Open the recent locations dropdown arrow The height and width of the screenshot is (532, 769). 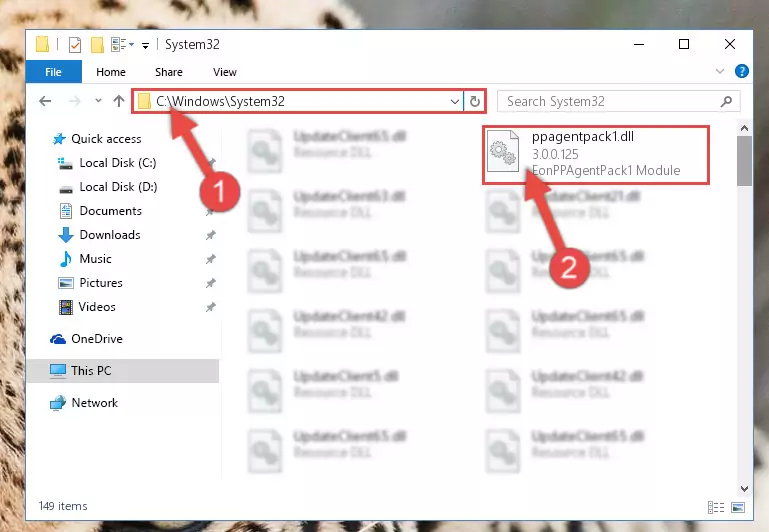click(98, 101)
